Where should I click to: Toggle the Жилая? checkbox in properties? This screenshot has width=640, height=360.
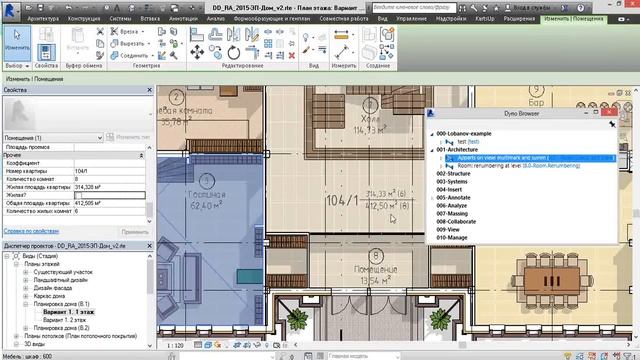[78, 195]
